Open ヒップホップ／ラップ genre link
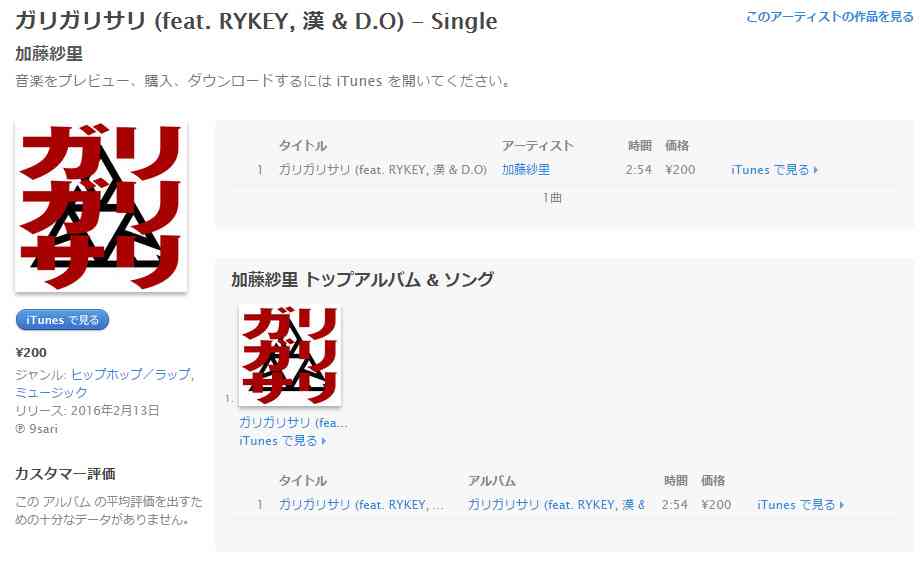The width and height of the screenshot is (922, 562). point(131,374)
